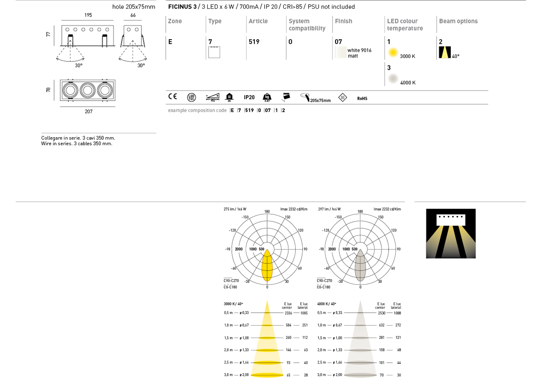Click the 'Wire in series. 3 cables 350 mm.' note
The height and width of the screenshot is (392, 542).
(x=77, y=144)
